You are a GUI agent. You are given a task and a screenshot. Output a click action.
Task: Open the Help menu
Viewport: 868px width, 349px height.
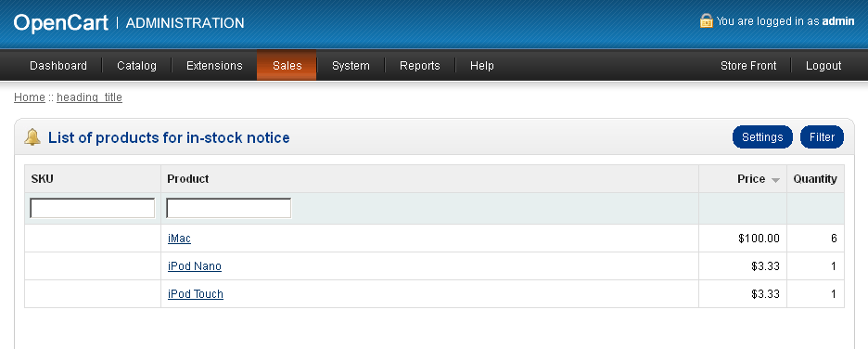tap(481, 65)
